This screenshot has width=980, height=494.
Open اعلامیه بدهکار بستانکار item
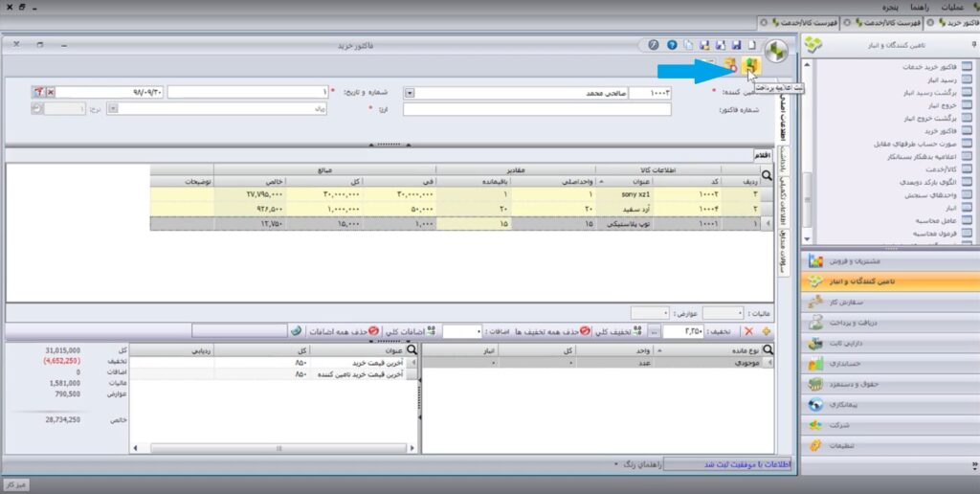pyautogui.click(x=922, y=157)
